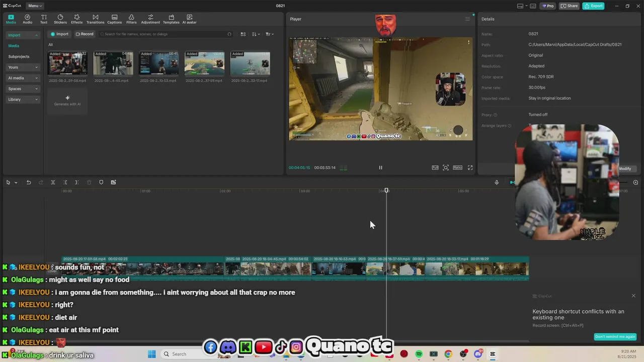Click Don't remind me again button

tap(615, 337)
